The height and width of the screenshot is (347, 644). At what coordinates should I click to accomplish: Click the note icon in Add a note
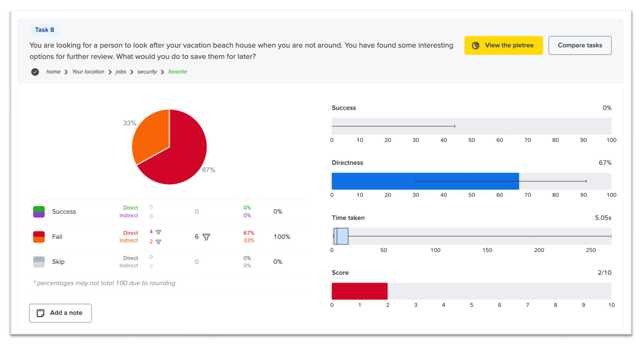[41, 313]
